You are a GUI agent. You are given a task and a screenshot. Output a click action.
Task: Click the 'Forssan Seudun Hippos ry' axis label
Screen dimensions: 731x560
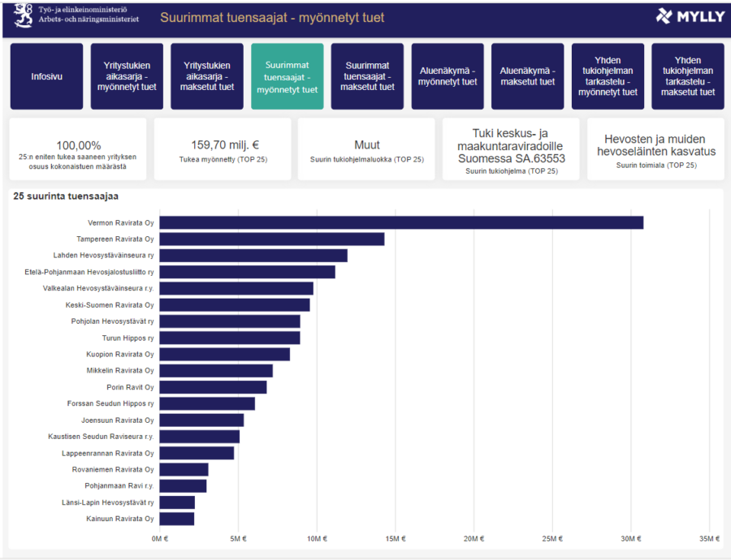pos(110,403)
